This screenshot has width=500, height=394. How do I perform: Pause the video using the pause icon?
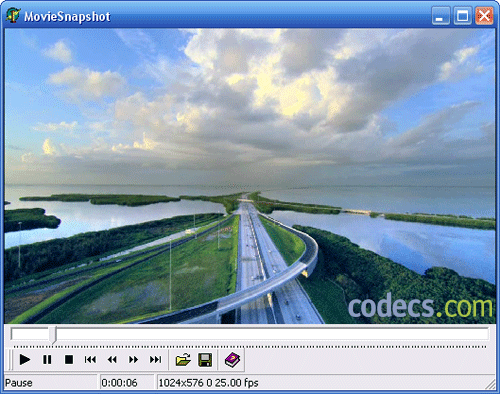[x=47, y=360]
